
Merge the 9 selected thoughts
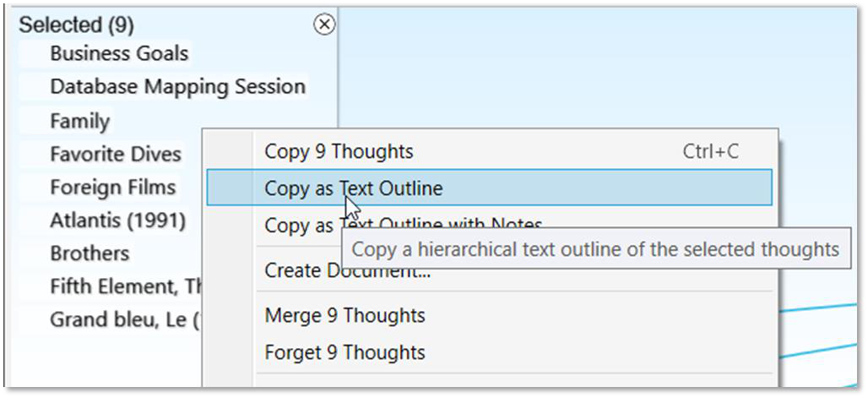pyautogui.click(x=344, y=315)
